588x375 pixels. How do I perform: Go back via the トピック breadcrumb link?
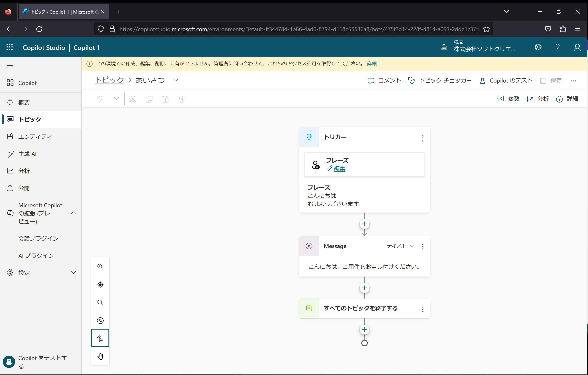click(x=109, y=80)
